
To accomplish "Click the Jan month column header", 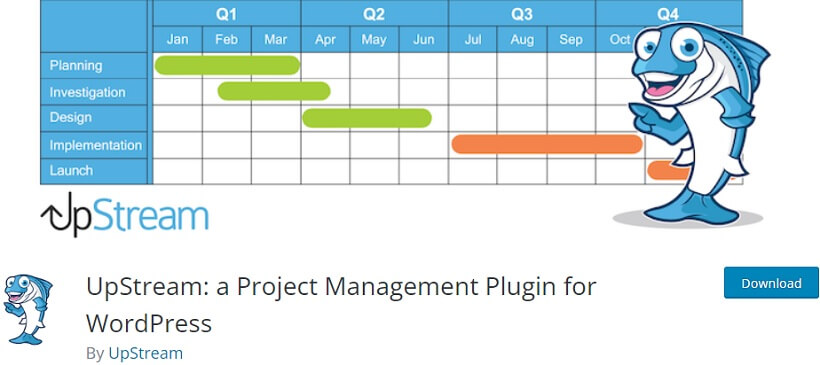I will [177, 40].
